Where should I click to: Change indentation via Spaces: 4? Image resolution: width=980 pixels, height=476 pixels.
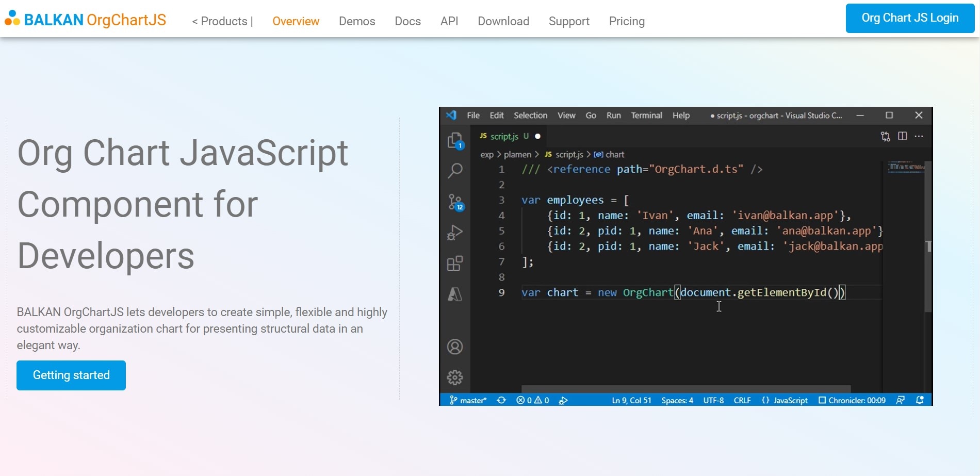677,400
